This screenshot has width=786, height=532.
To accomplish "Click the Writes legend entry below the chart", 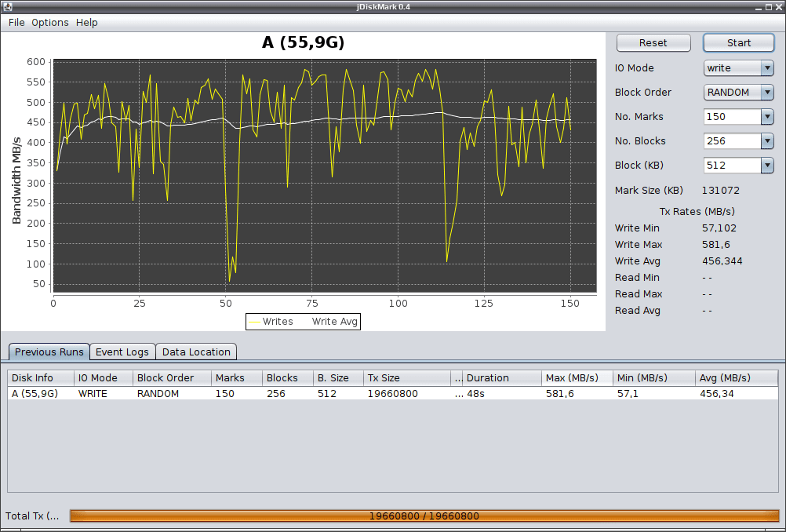I will click(271, 322).
